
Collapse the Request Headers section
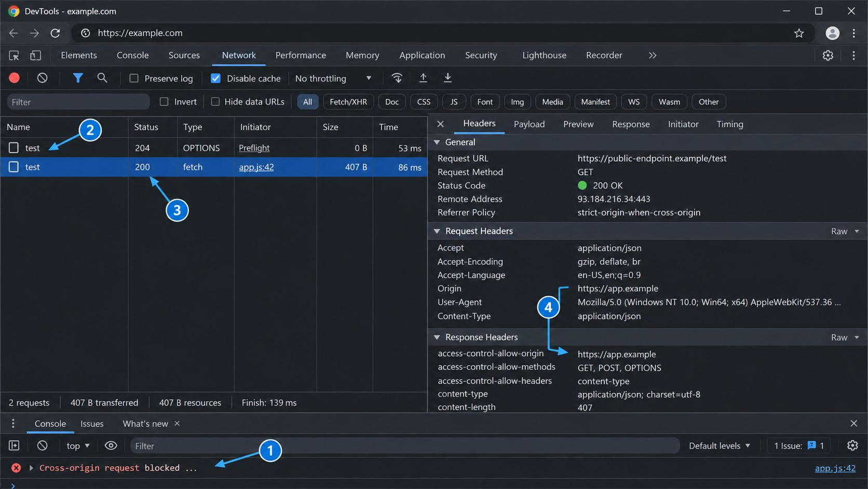click(x=437, y=231)
